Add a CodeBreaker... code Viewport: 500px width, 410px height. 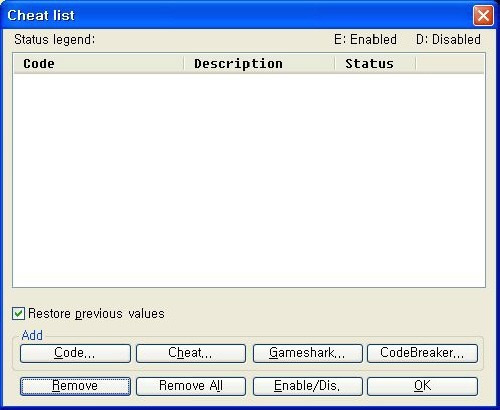click(422, 353)
